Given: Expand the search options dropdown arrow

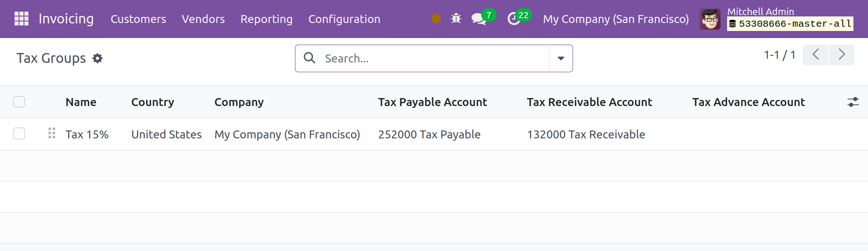Looking at the screenshot, I should [561, 58].
